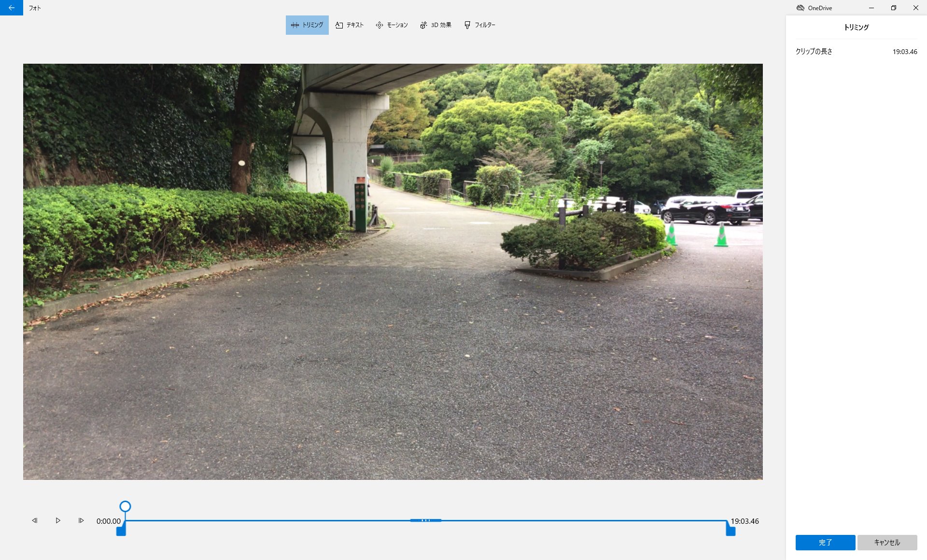
Task: Click the right trim end handle
Action: point(730,531)
